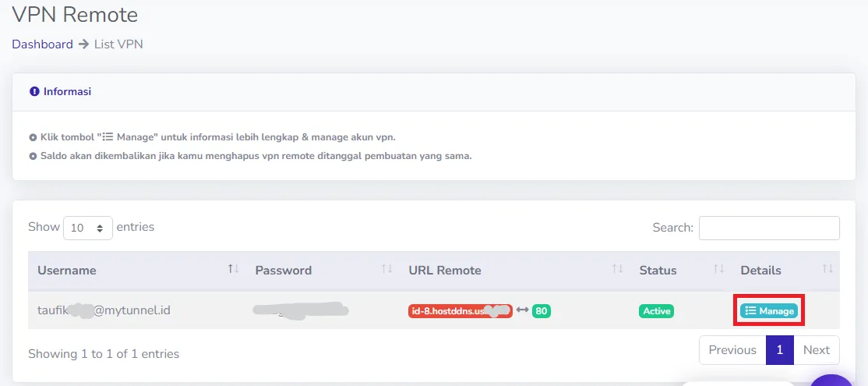Go to the Dashboard breadcrumb link
The image size is (868, 386).
point(43,44)
